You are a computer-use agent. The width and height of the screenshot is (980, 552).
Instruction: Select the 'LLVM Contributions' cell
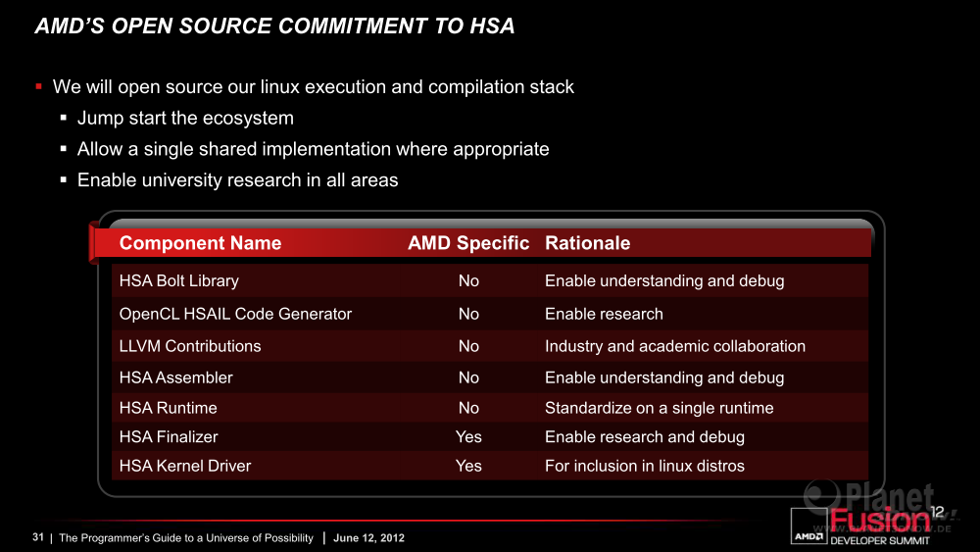tap(190, 346)
